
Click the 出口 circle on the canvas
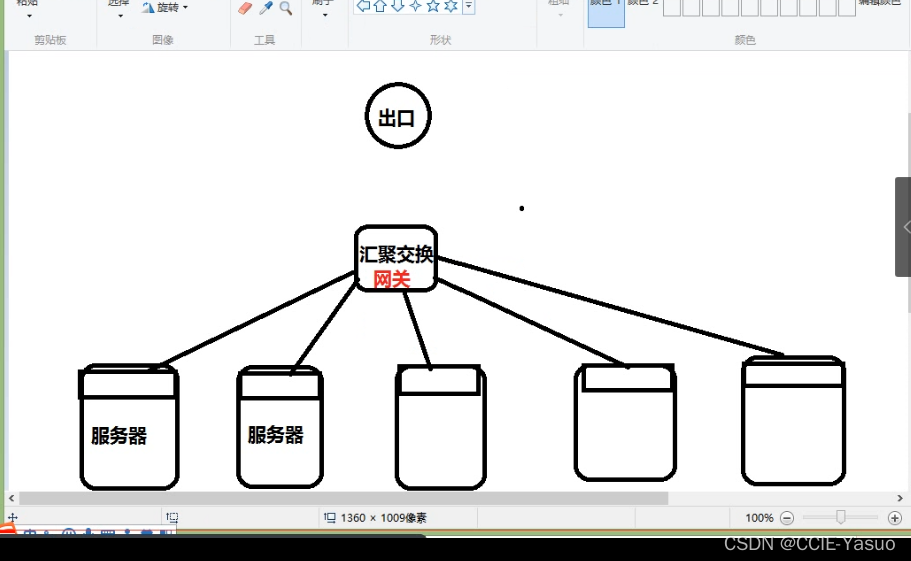pyautogui.click(x=398, y=116)
